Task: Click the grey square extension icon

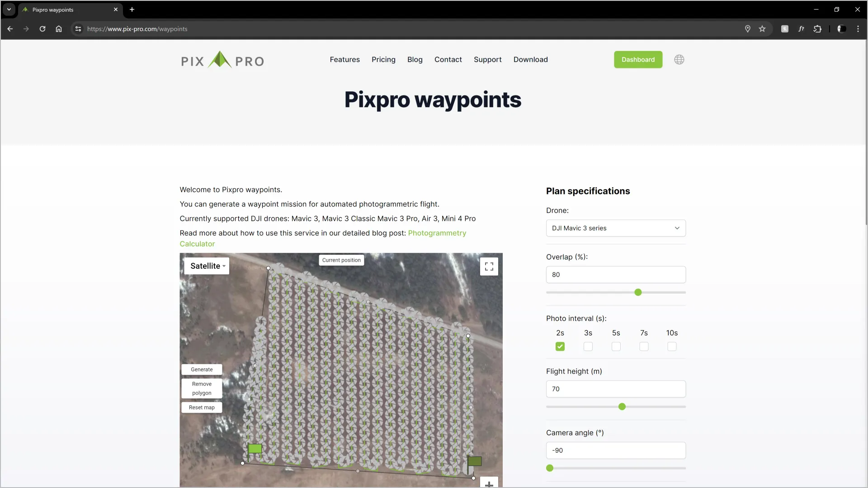Action: tap(785, 29)
